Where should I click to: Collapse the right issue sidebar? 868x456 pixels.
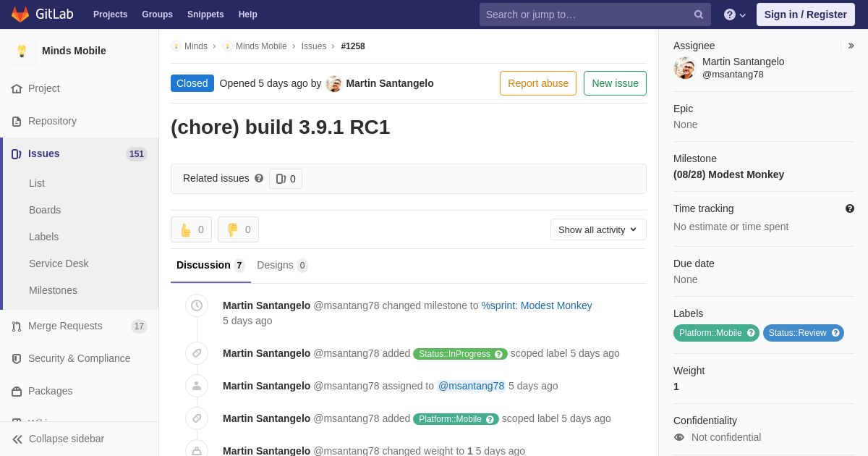pyautogui.click(x=851, y=46)
